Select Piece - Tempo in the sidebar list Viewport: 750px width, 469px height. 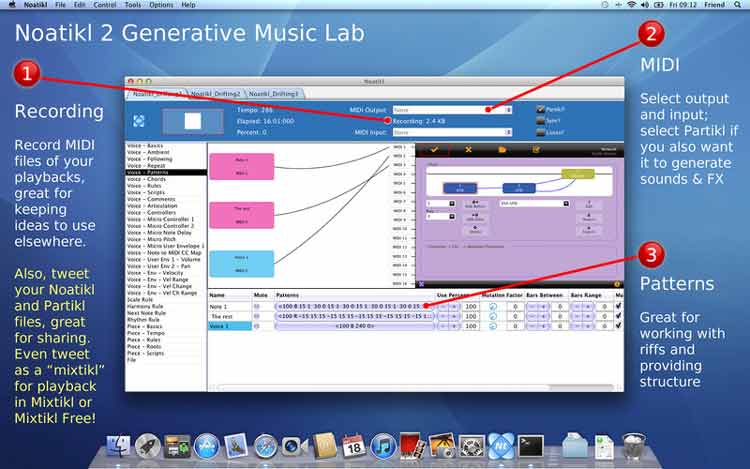click(146, 333)
